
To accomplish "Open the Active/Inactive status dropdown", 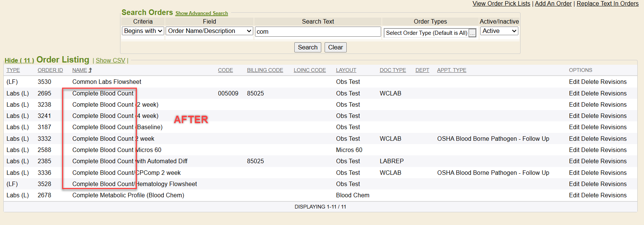I will [499, 31].
